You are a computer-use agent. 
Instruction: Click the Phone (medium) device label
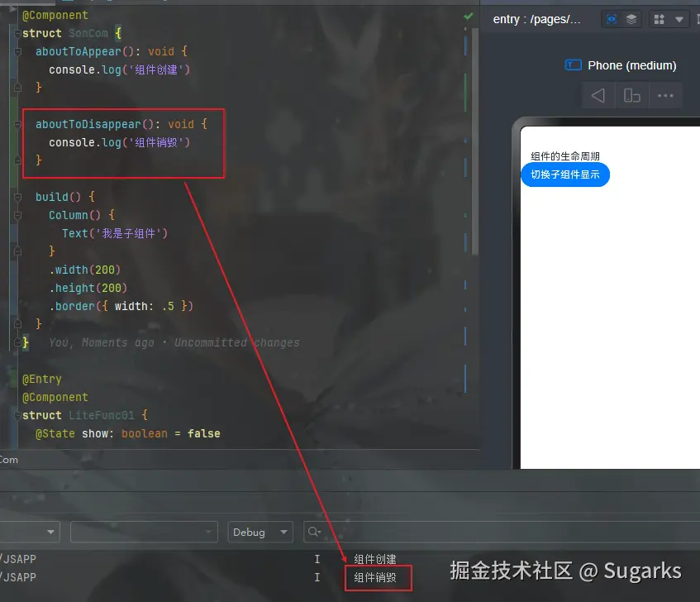click(631, 65)
